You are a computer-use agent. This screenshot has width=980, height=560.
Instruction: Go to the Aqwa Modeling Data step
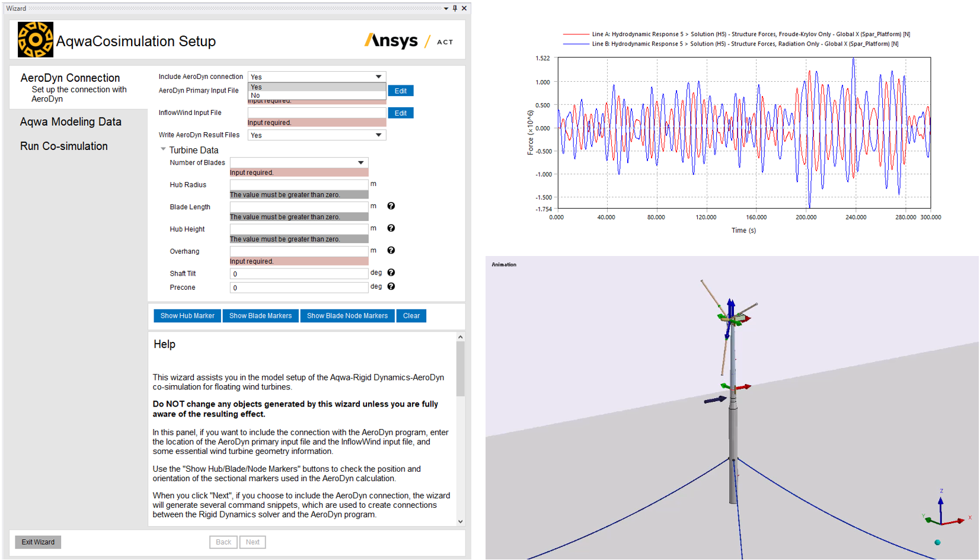point(71,121)
